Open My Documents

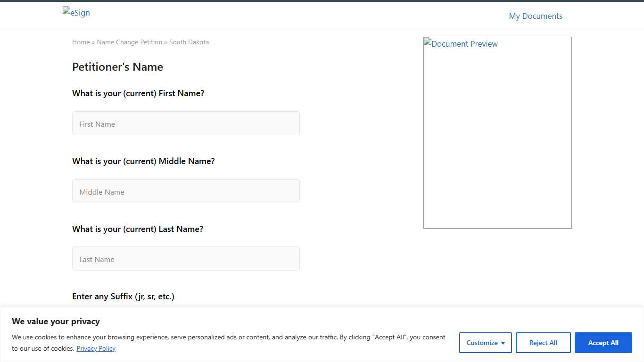(536, 16)
